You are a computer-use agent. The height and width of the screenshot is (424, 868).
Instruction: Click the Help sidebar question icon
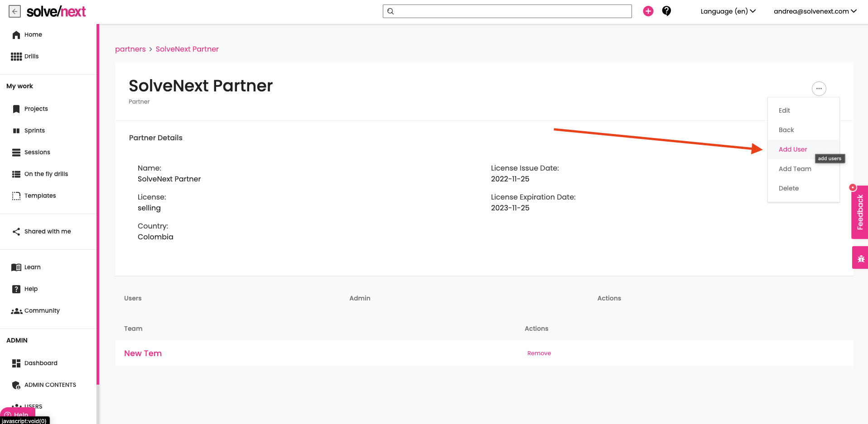tap(16, 289)
